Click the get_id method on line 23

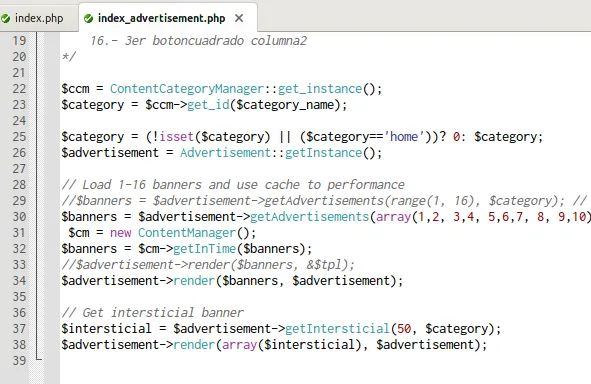(x=208, y=105)
